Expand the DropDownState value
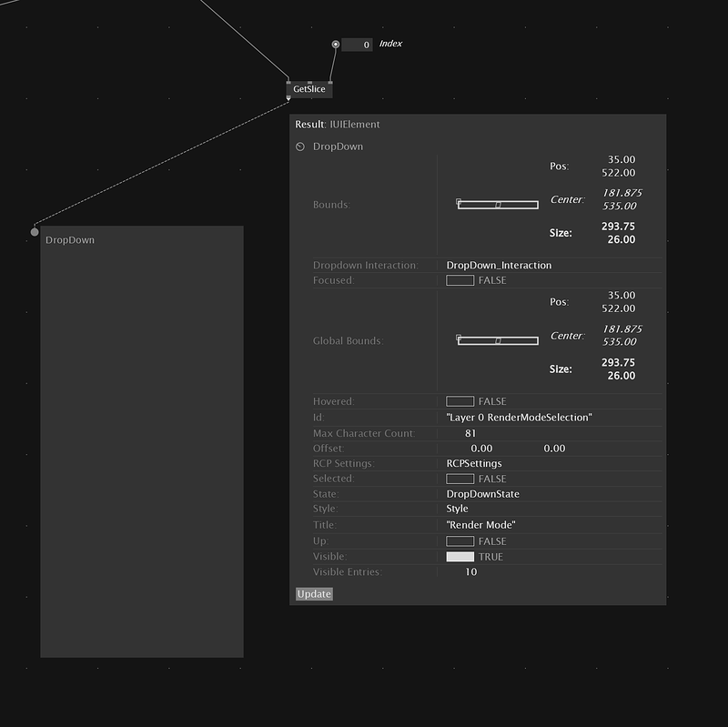The width and height of the screenshot is (728, 727). pos(482,494)
